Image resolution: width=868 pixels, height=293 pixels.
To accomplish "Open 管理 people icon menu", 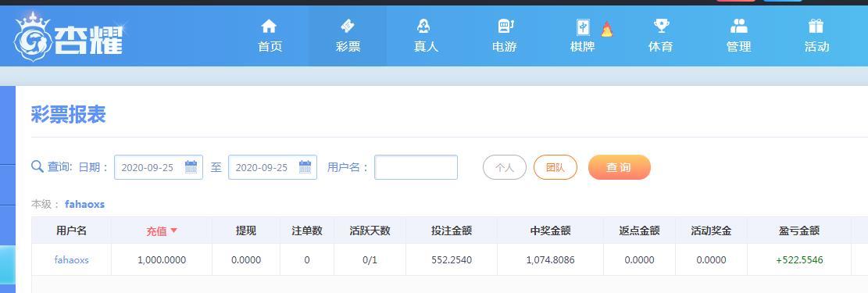I will pyautogui.click(x=738, y=26).
